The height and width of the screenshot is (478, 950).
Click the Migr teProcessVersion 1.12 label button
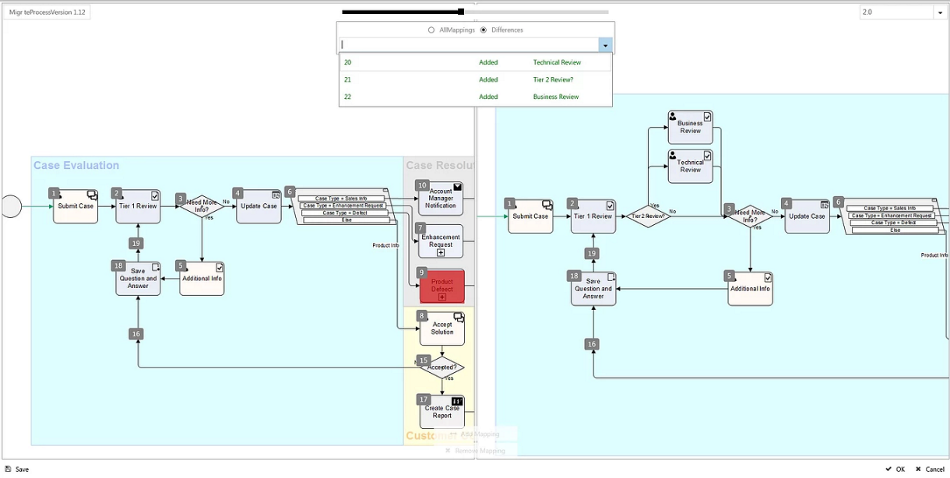(x=47, y=12)
